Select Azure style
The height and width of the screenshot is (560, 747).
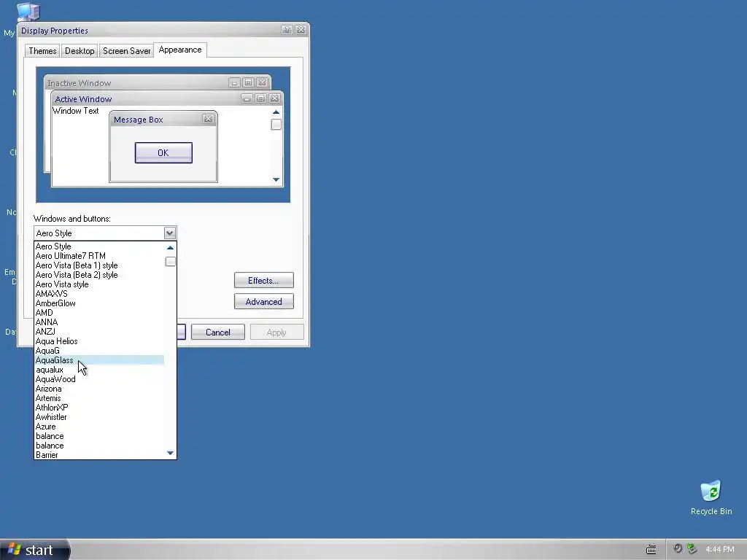click(x=99, y=427)
